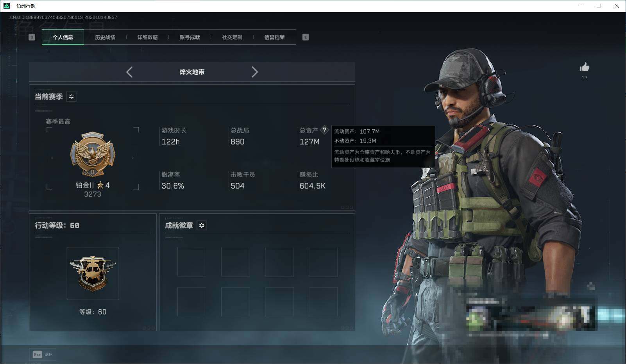This screenshot has width=626, height=364.
Task: Click the 不动资产: 19.3M tooltip line
Action: coord(355,141)
